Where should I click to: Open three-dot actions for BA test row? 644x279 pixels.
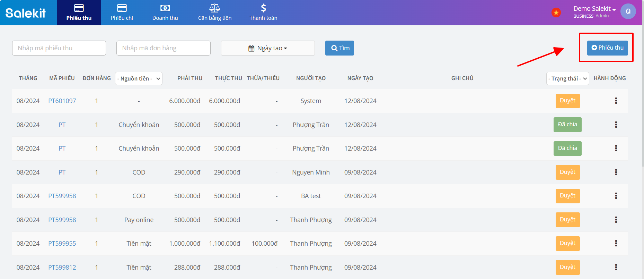616,196
